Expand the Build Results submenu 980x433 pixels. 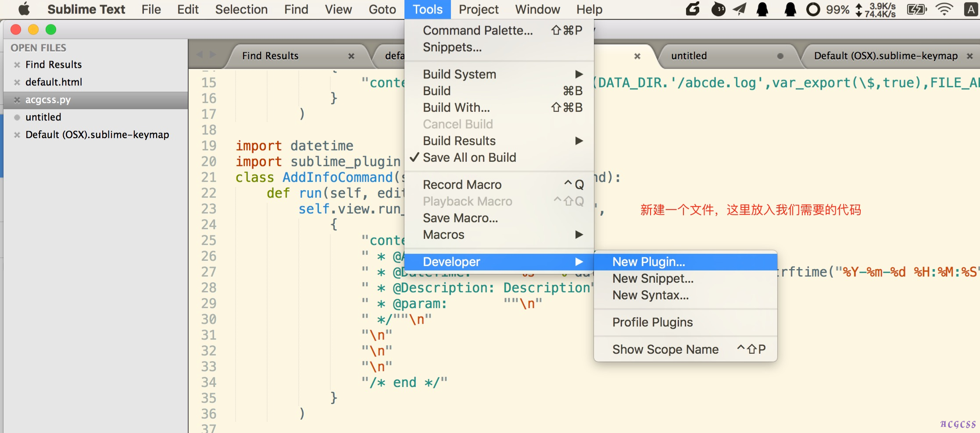point(499,141)
